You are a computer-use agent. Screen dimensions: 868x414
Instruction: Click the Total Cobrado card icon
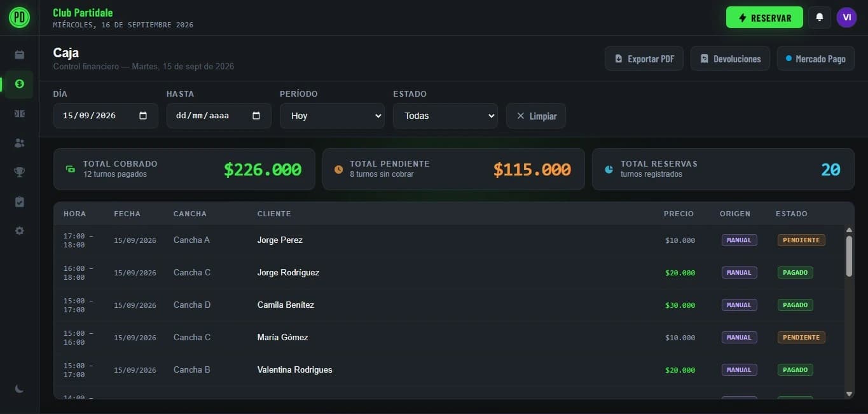click(x=71, y=169)
